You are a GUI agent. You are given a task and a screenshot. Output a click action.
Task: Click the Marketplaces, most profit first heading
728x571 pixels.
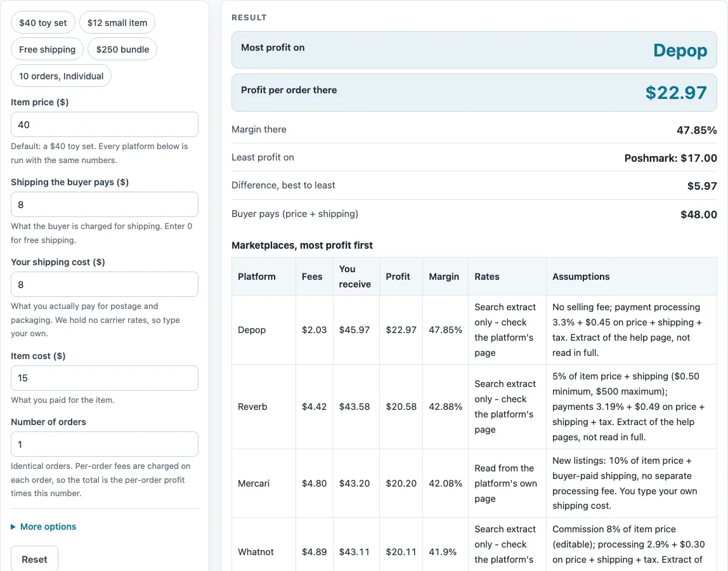tap(302, 246)
